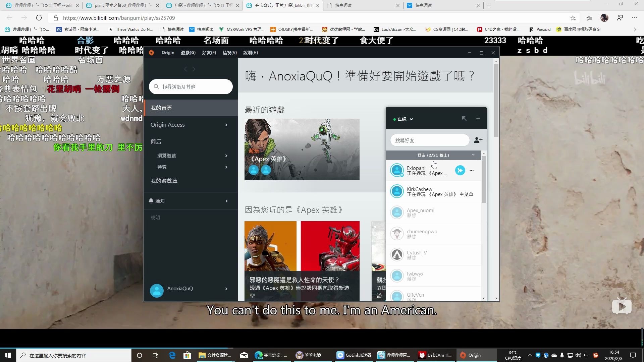The image size is (644, 362).
Task: Click the volume icon in system tray
Action: click(578, 355)
